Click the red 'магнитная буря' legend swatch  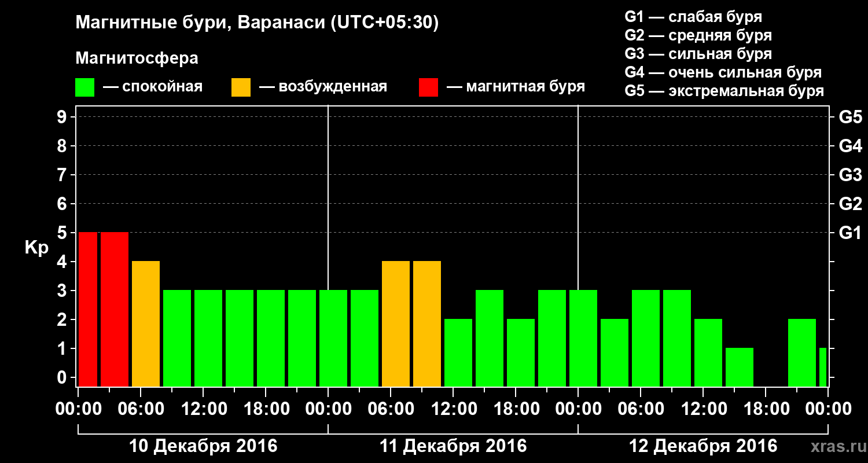[428, 87]
